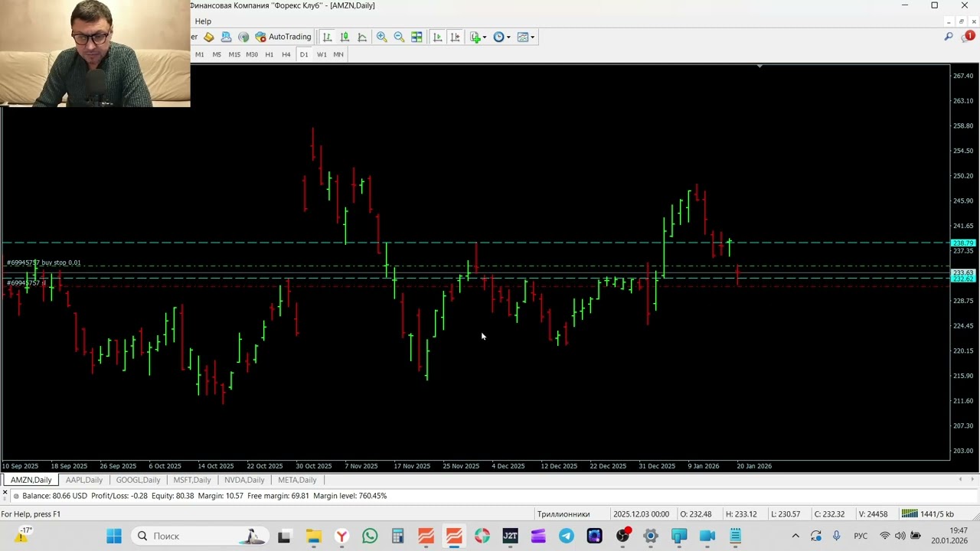Click the 233.63 current price label
Viewport: 980px width, 551px height.
(x=962, y=272)
